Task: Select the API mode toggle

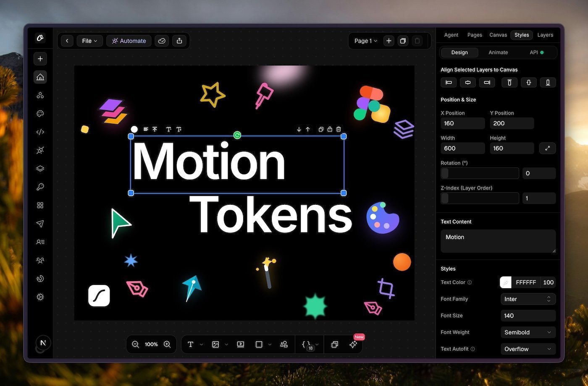Action: tap(536, 52)
